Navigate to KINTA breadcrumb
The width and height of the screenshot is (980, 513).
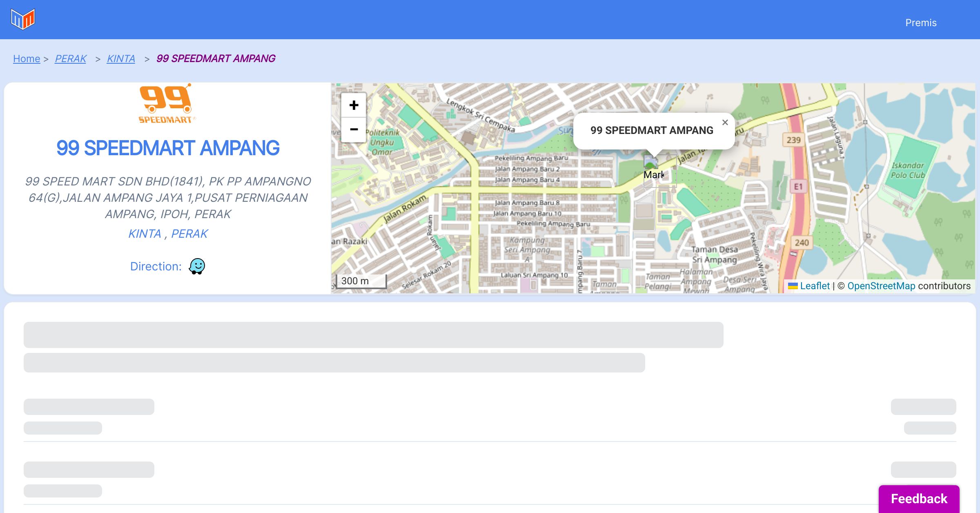click(x=121, y=59)
